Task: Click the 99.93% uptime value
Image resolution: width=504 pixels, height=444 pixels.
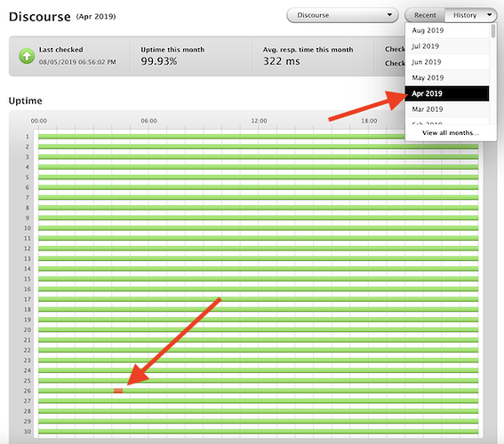Action: (x=159, y=61)
